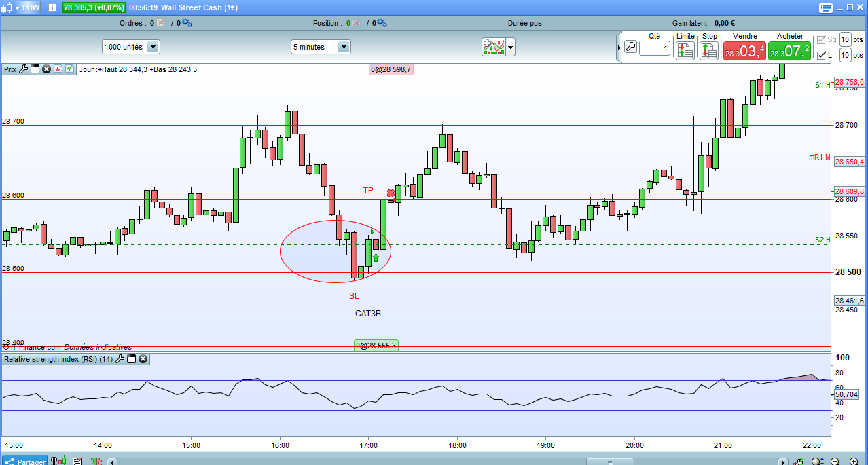The image size is (868, 465).
Task: Click the zoom out magnifier icon
Action: (x=835, y=461)
